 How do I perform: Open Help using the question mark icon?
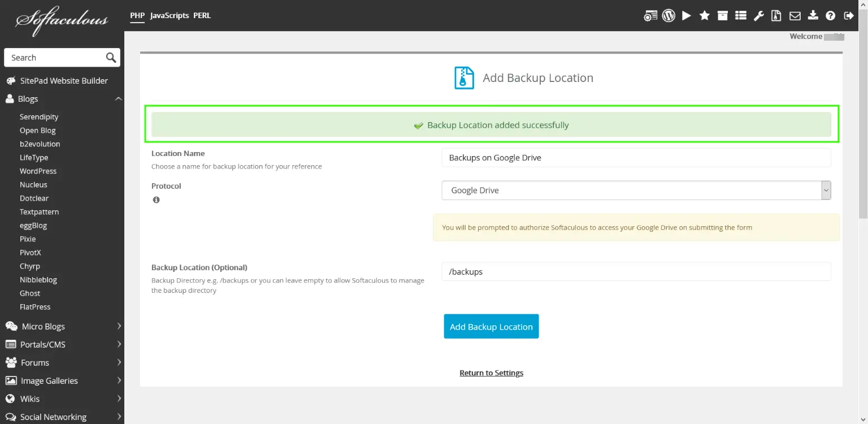click(831, 15)
